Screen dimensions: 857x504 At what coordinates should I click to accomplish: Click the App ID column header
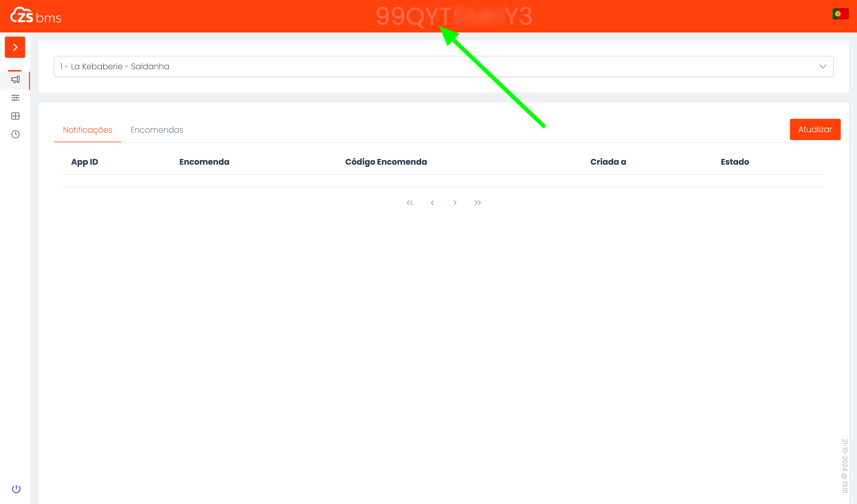(84, 162)
